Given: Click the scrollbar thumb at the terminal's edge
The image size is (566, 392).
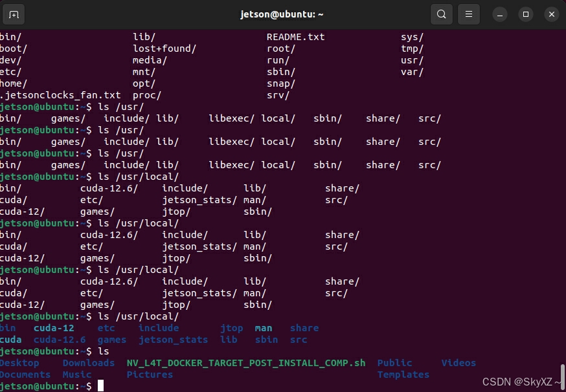Looking at the screenshot, I should [562, 376].
